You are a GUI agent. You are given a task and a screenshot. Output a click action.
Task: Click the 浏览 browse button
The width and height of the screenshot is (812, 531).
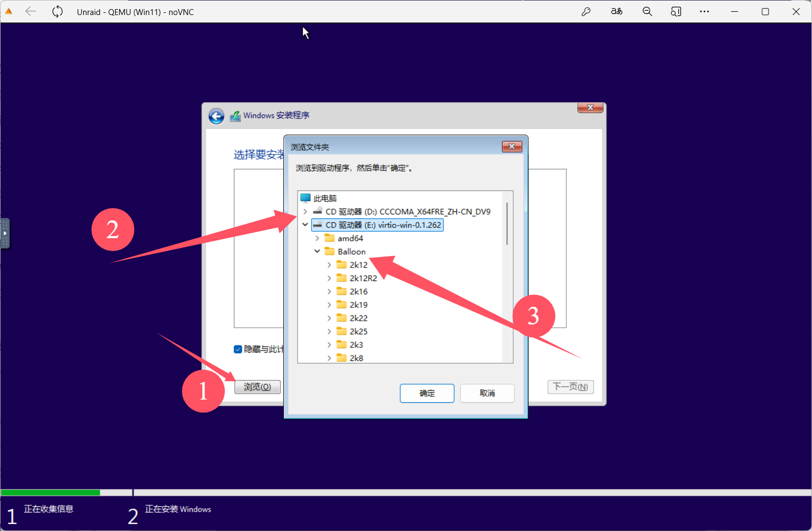click(x=257, y=387)
